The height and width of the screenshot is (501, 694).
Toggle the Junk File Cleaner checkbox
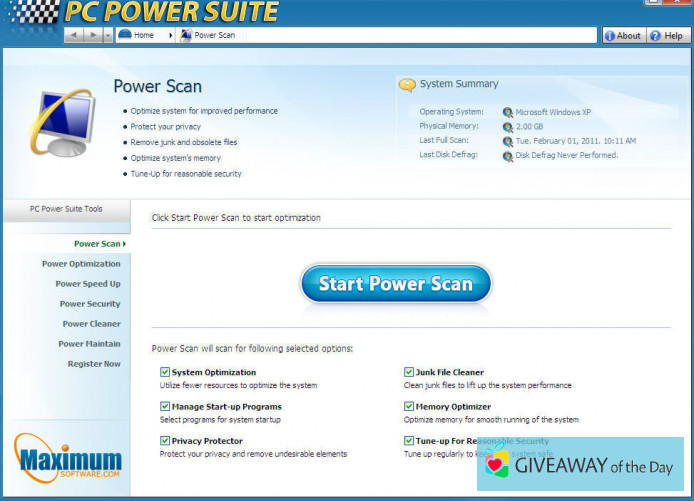tap(409, 372)
